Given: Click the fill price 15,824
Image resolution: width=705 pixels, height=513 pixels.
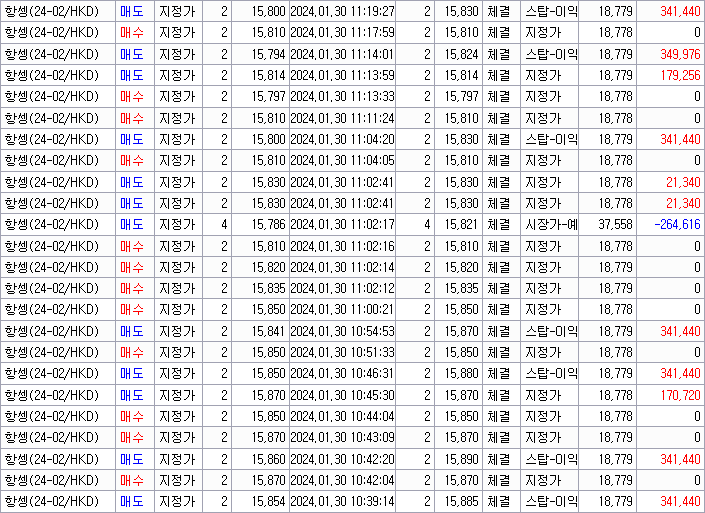Looking at the screenshot, I should click(461, 54).
